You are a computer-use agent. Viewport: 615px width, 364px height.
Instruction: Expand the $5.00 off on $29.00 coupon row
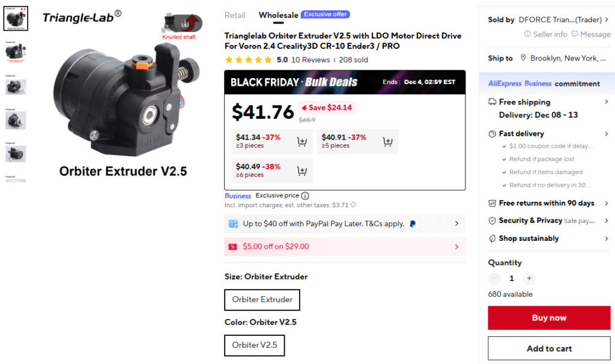coord(456,246)
